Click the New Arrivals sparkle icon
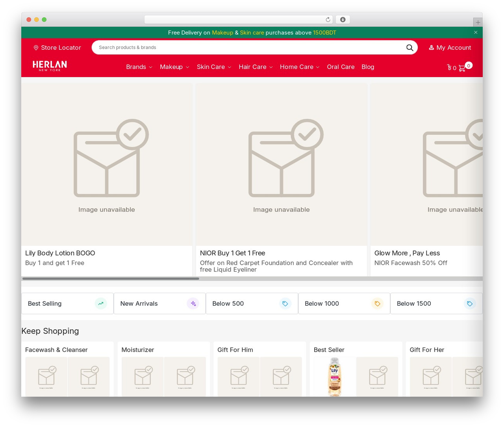This screenshot has height=427, width=504. click(x=193, y=304)
